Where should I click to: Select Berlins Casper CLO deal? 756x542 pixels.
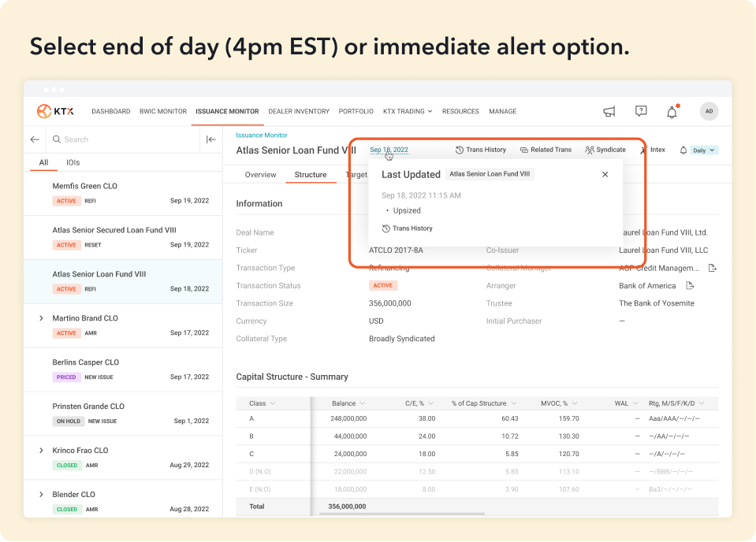123,369
